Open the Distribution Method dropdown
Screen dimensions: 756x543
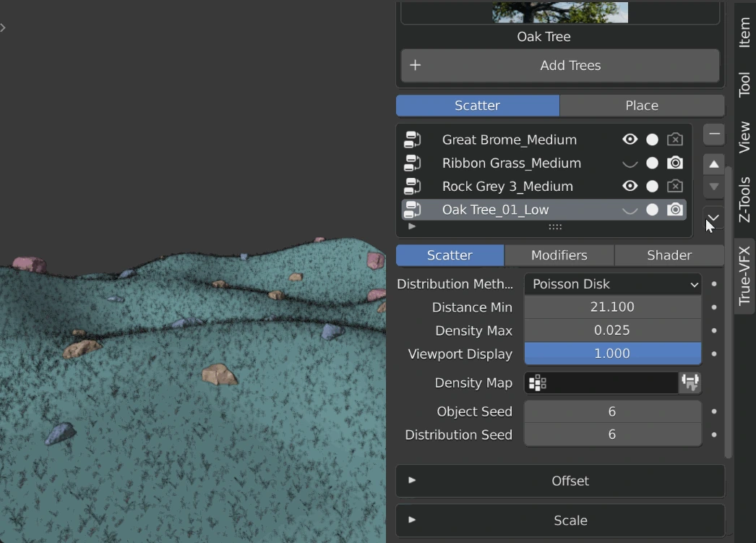pos(612,284)
